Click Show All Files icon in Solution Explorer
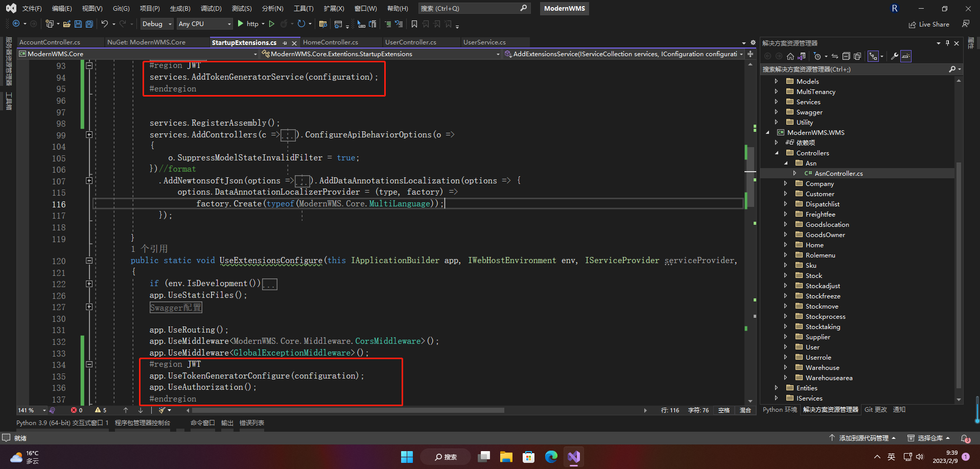Viewport: 980px width, 469px height. (857, 56)
